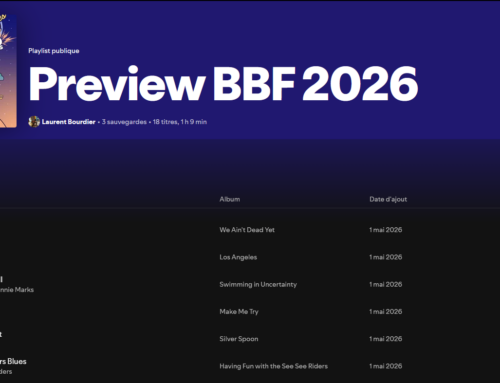Click the 18 titres, 1 h 9 min text
Image resolution: width=500 pixels, height=383 pixels.
180,122
